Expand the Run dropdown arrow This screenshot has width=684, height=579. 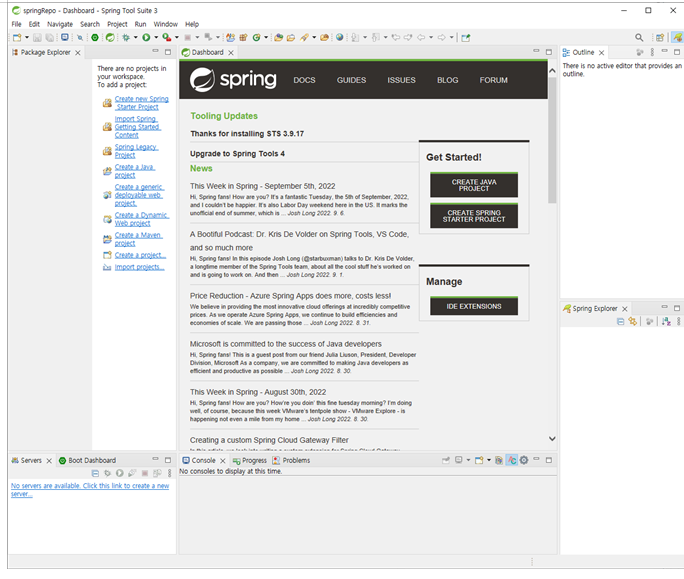pyautogui.click(x=156, y=38)
